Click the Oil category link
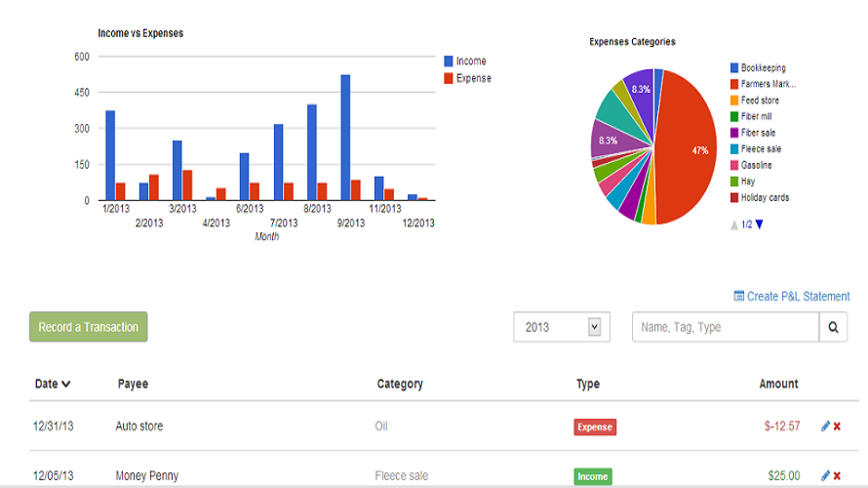868x488 pixels. [382, 427]
